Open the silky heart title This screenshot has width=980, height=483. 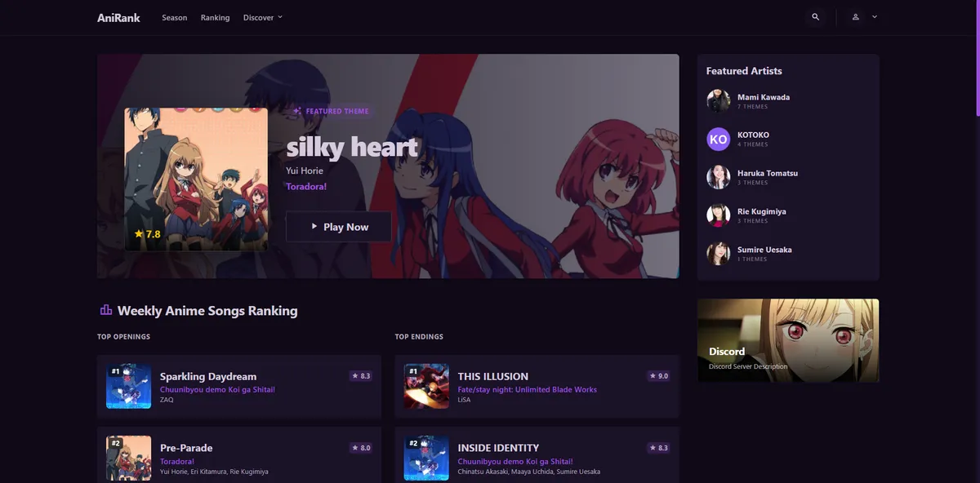click(x=352, y=147)
